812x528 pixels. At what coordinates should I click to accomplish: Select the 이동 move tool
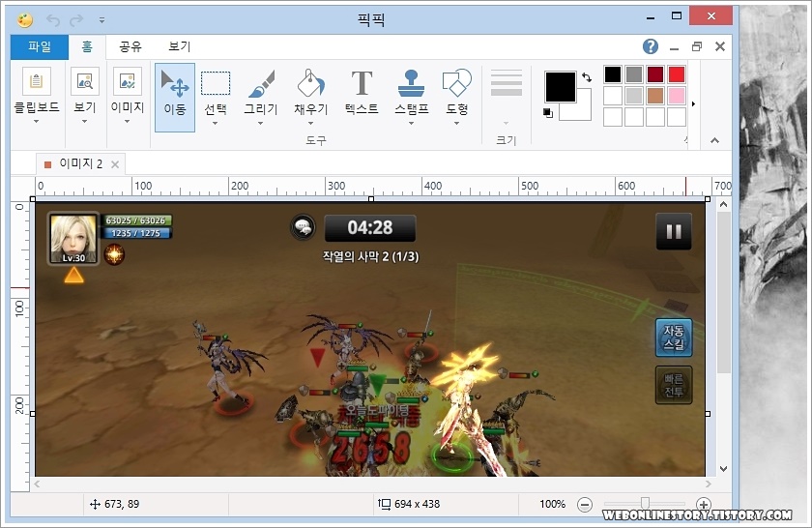pyautogui.click(x=175, y=98)
